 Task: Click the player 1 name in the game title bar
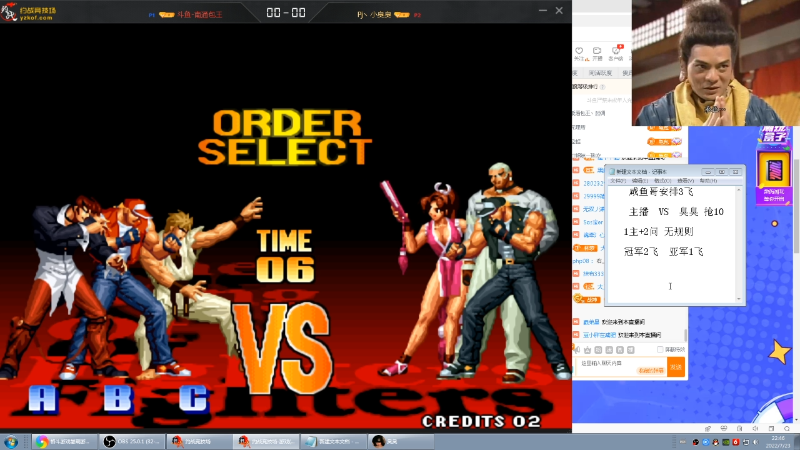(200, 15)
